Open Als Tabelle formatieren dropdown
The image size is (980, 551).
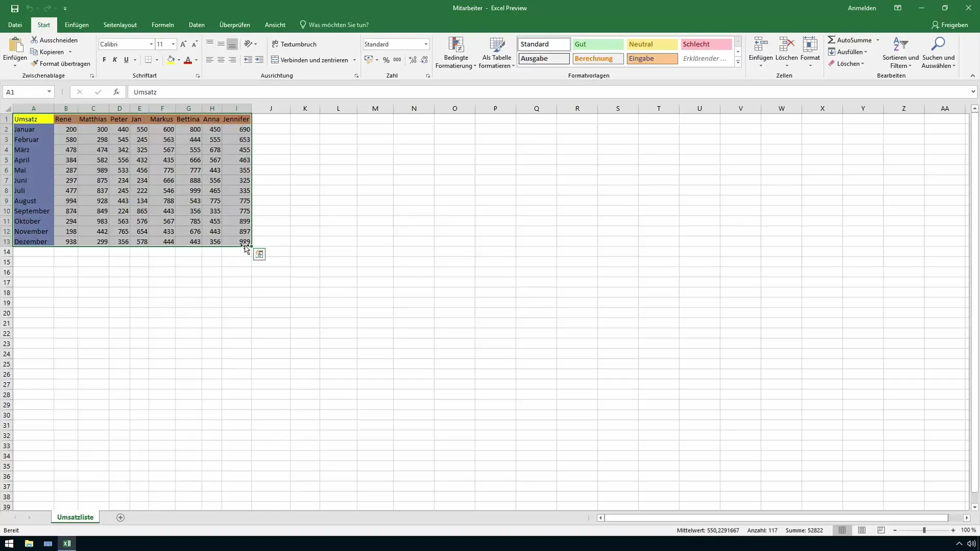click(x=497, y=53)
